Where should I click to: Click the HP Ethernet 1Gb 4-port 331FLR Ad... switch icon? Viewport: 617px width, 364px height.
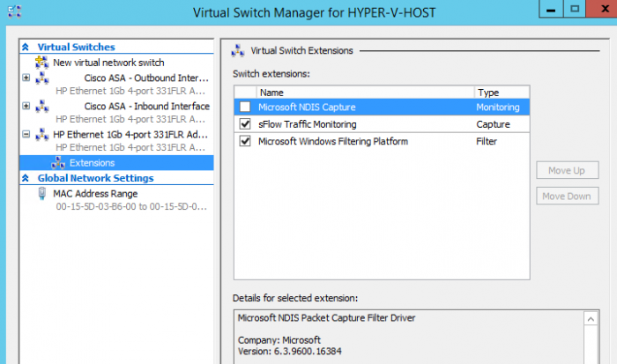click(x=41, y=135)
